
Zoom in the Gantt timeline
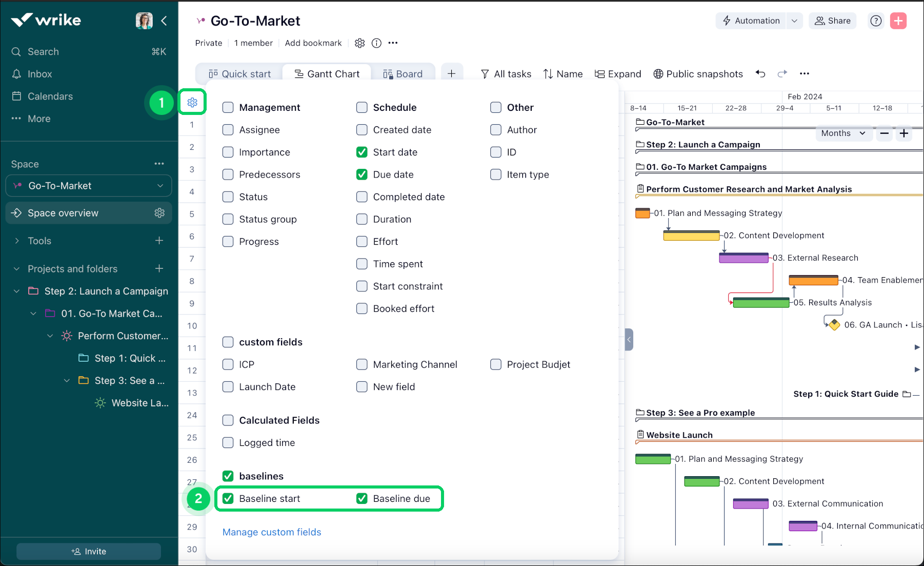coord(904,133)
